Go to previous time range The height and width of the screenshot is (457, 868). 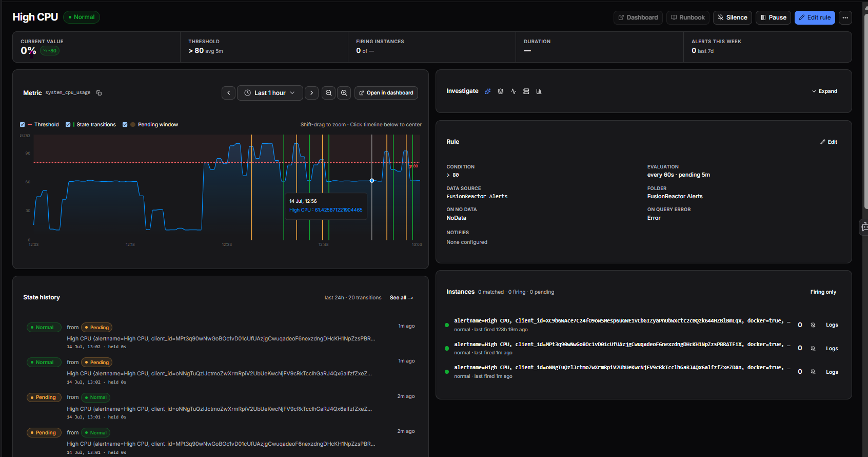pos(229,93)
